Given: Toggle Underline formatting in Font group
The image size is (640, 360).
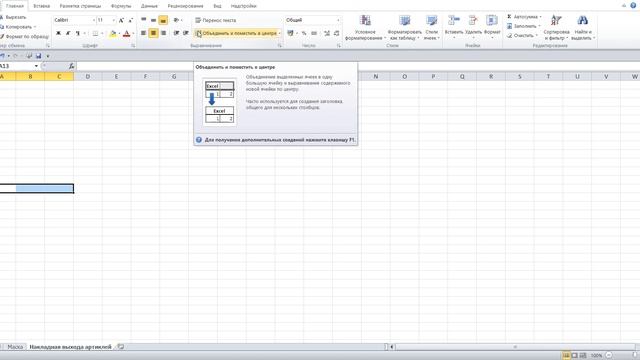Looking at the screenshot, I should pos(77,33).
